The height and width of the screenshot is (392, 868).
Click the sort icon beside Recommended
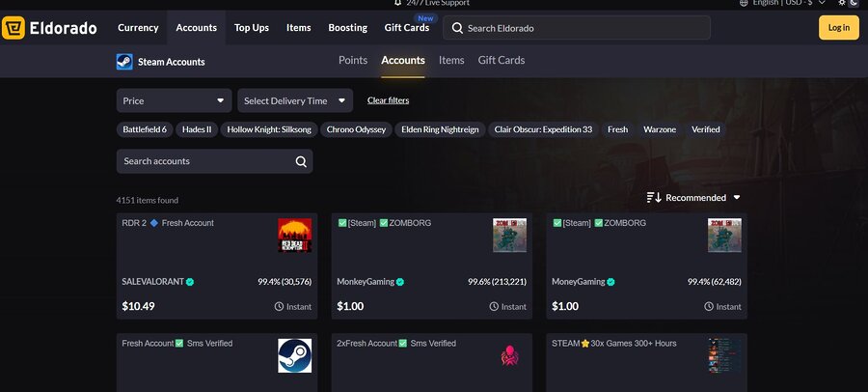(x=654, y=198)
